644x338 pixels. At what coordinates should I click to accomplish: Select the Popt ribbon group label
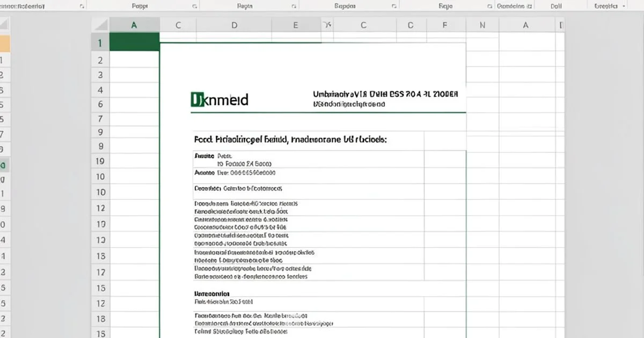click(x=140, y=6)
